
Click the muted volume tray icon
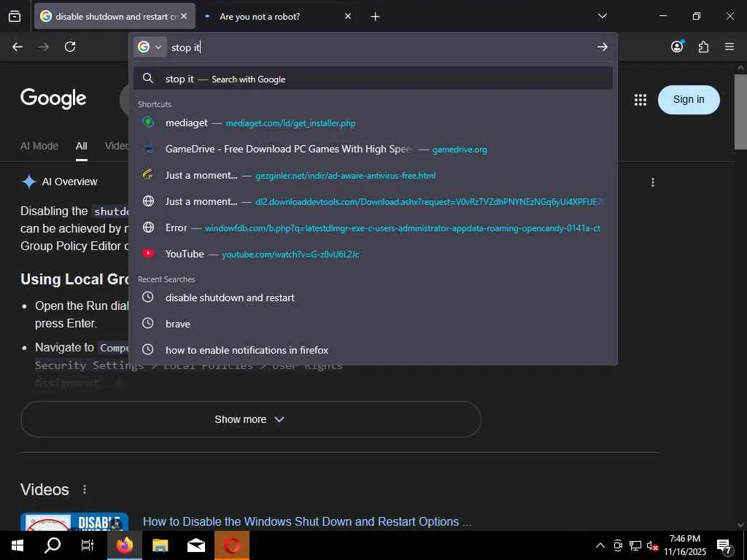pyautogui.click(x=652, y=546)
